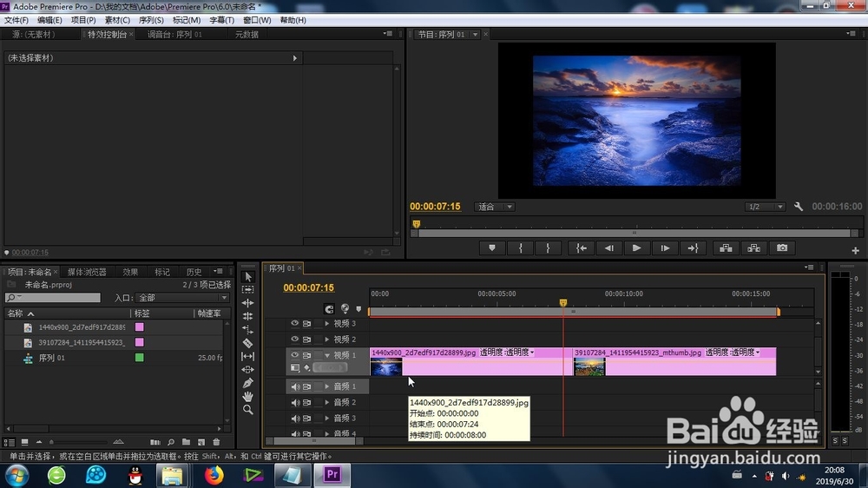Select the Selection arrow tool

pyautogui.click(x=248, y=276)
